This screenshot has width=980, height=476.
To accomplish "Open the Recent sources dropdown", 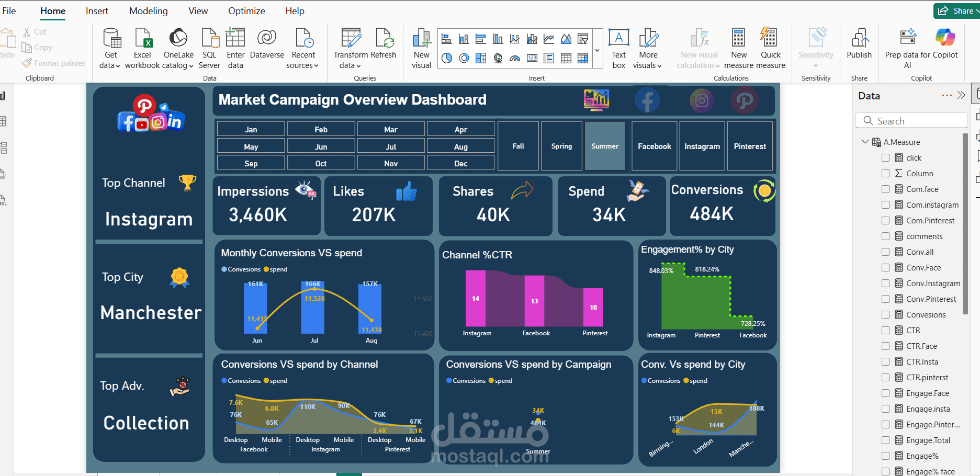I will 316,66.
